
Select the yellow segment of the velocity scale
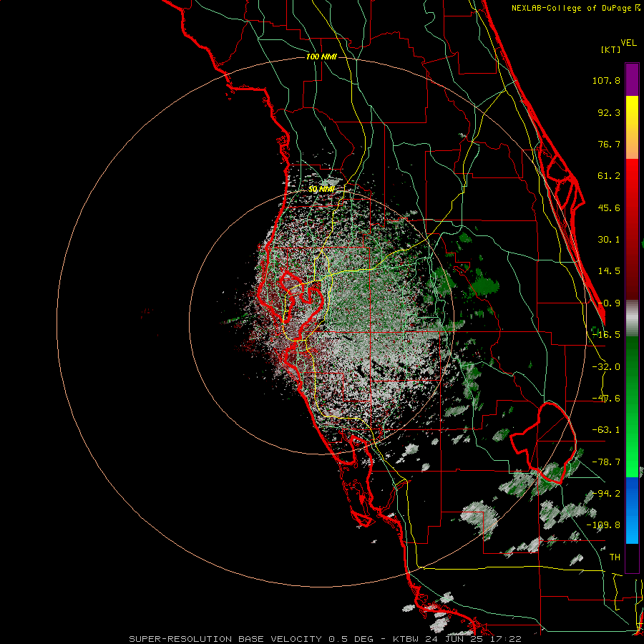click(x=632, y=127)
